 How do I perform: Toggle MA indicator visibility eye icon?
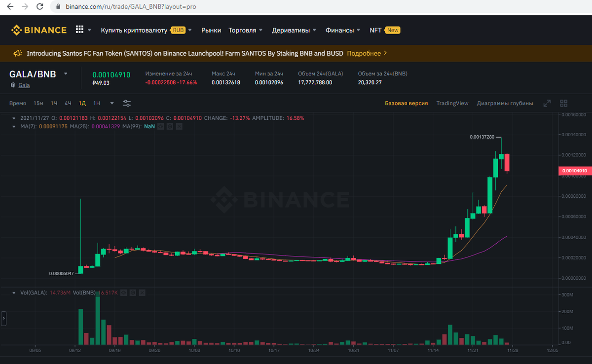(160, 127)
